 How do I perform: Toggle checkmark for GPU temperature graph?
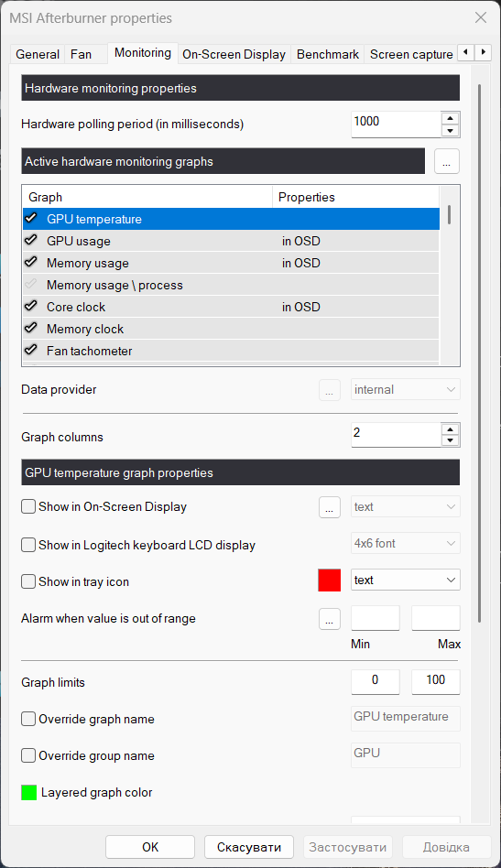[x=31, y=218]
